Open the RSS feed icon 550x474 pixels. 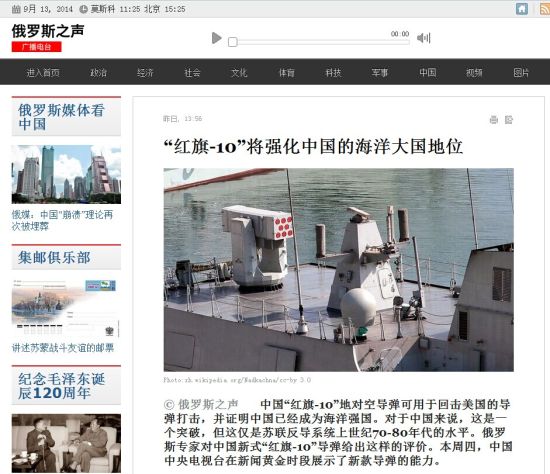pos(545,9)
